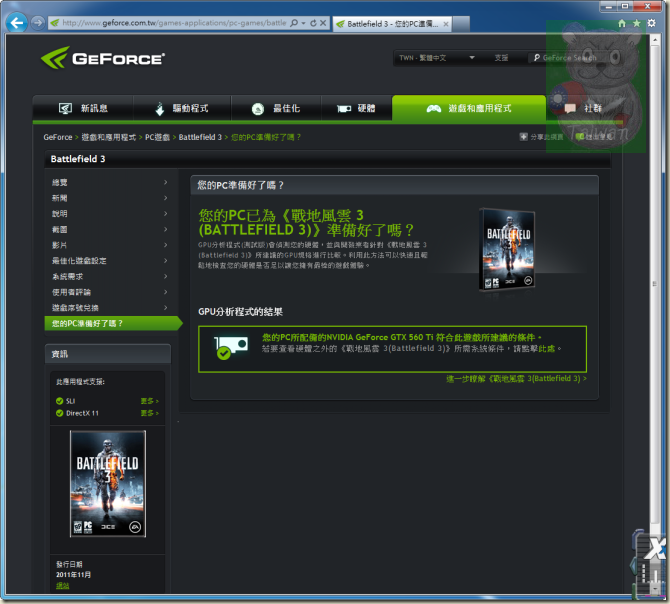Viewport: 670px width, 604px height.
Task: Click the scrollbar up arrow
Action: 655,40
